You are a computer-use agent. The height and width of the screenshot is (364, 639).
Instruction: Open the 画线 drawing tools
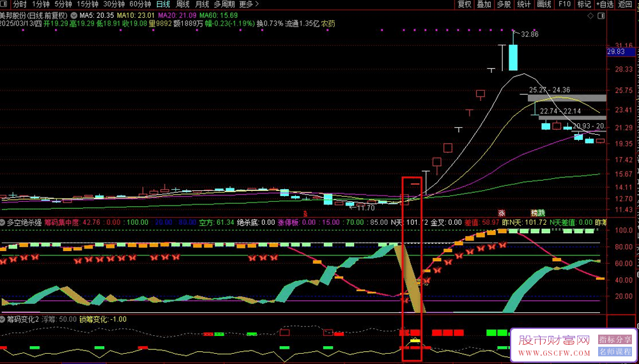(x=544, y=4)
